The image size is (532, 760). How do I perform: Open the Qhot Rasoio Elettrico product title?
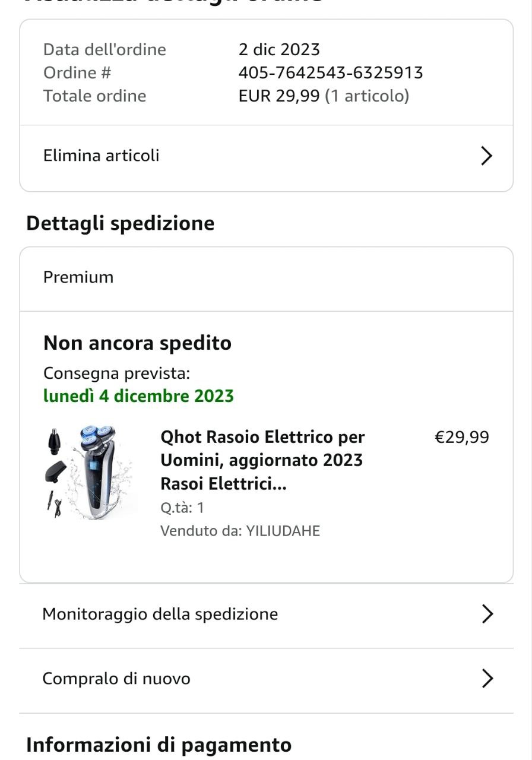click(x=262, y=461)
